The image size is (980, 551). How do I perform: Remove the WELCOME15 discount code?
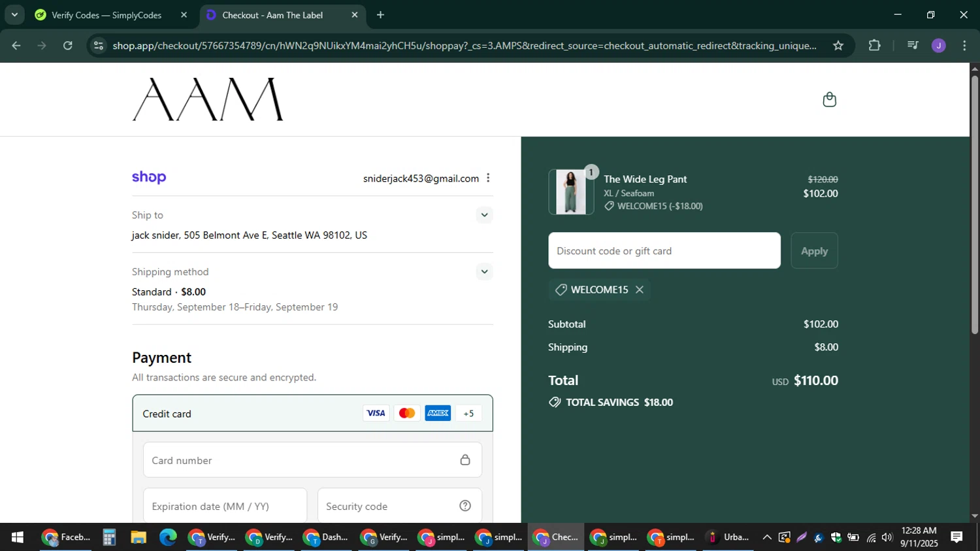point(640,290)
